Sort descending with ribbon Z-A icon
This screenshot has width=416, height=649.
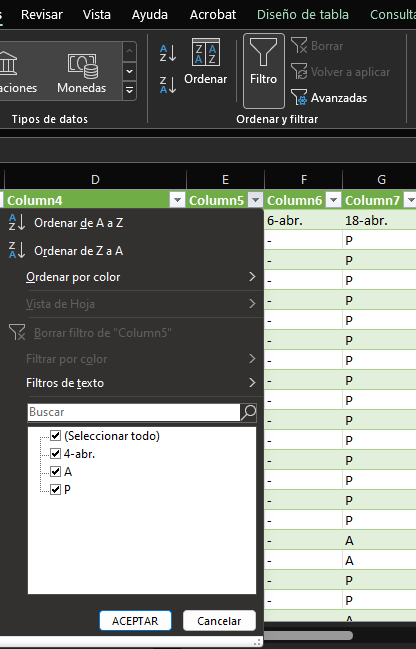168,84
